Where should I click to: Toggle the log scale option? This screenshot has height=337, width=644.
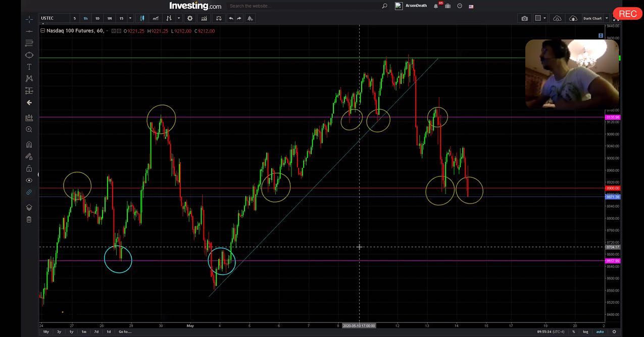tap(585, 332)
